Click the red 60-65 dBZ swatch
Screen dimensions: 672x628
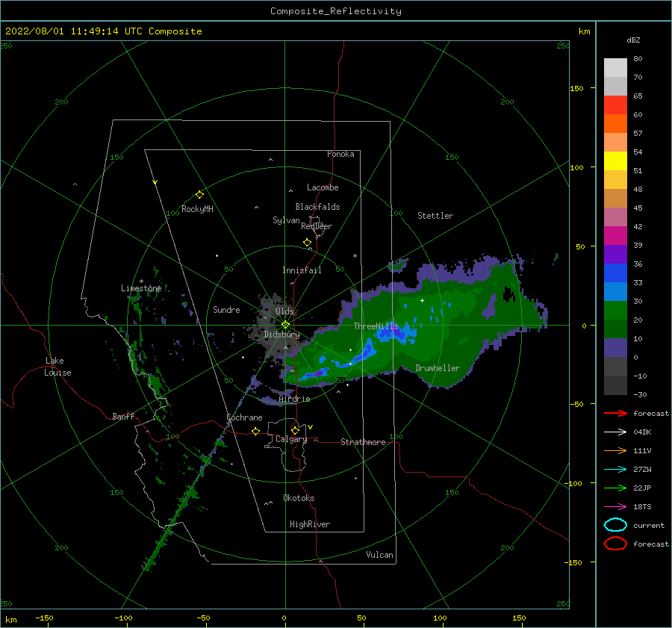click(x=615, y=105)
